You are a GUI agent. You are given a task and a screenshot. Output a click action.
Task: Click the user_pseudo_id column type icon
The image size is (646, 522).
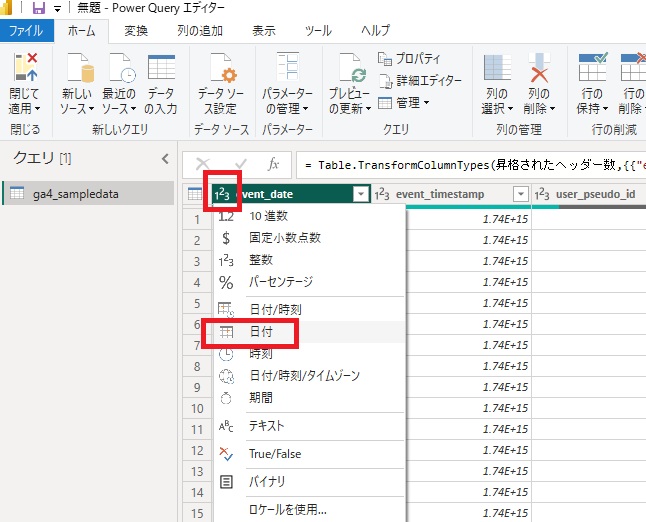click(542, 194)
